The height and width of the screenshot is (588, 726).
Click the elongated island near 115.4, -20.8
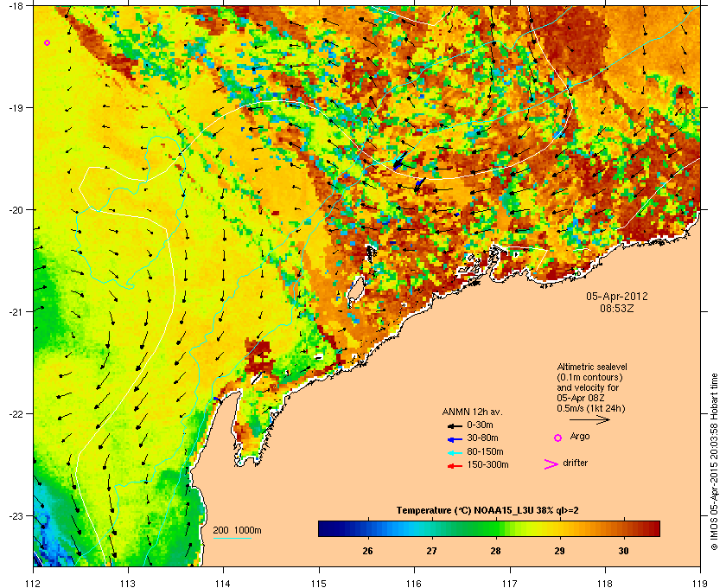click(355, 291)
